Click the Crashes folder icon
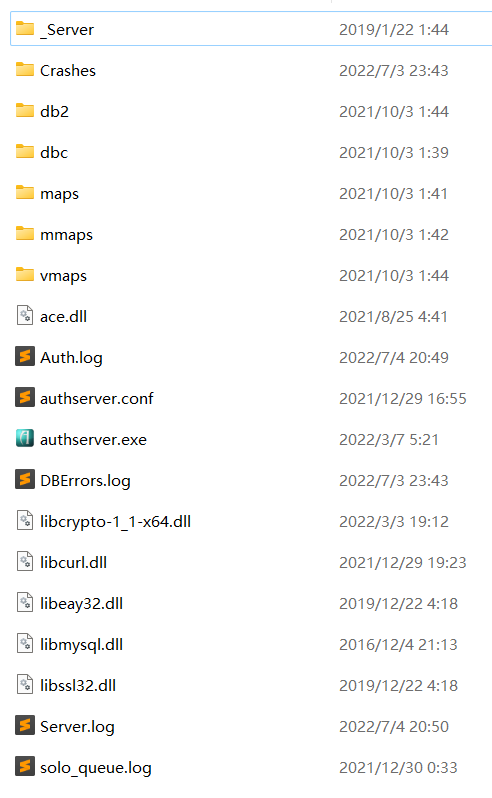492x798 pixels. tap(24, 70)
